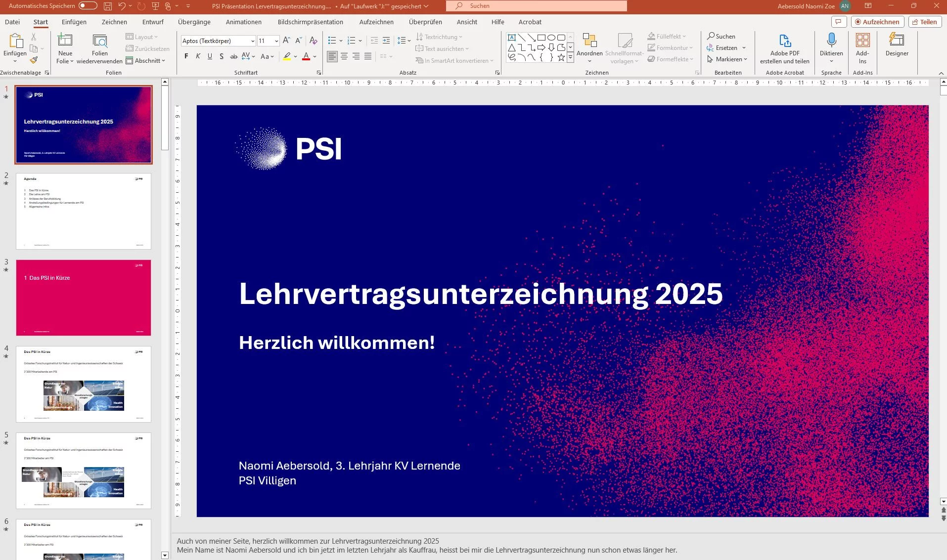Screen dimensions: 947x560
Task: Insert a text box from the shapes gallery
Action: pyautogui.click(x=512, y=37)
